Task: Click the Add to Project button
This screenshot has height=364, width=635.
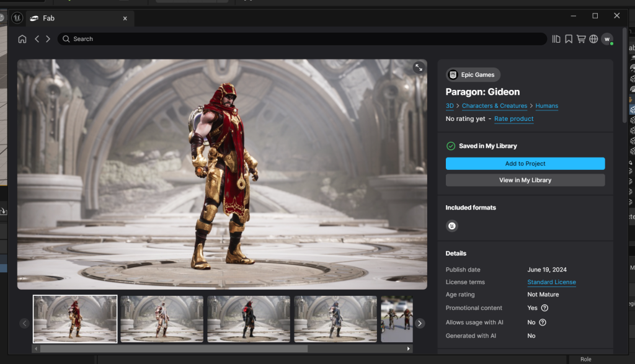Action: (525, 164)
